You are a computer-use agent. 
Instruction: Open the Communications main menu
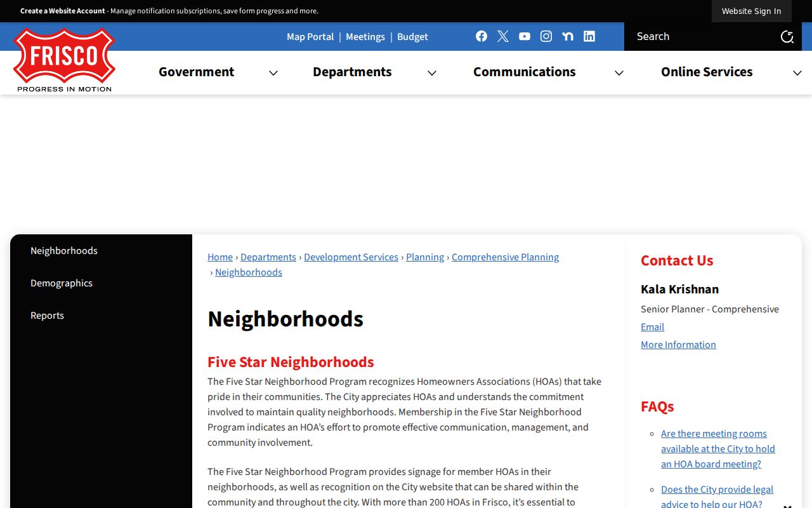tap(525, 72)
